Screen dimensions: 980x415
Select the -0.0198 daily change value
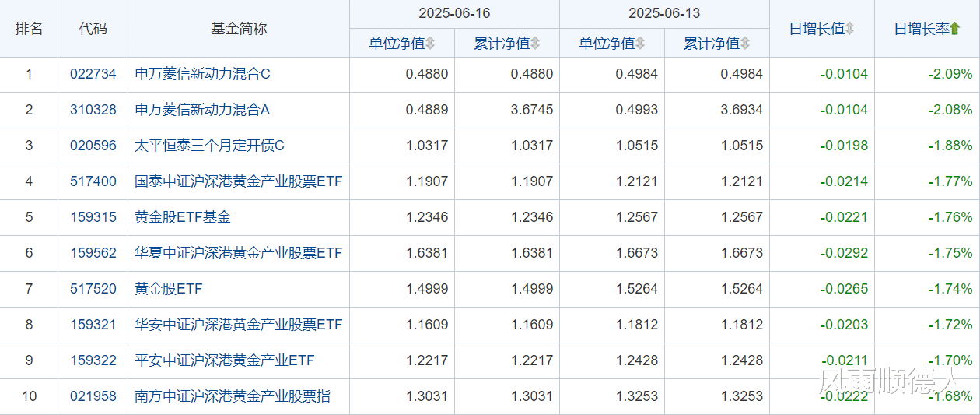click(844, 146)
